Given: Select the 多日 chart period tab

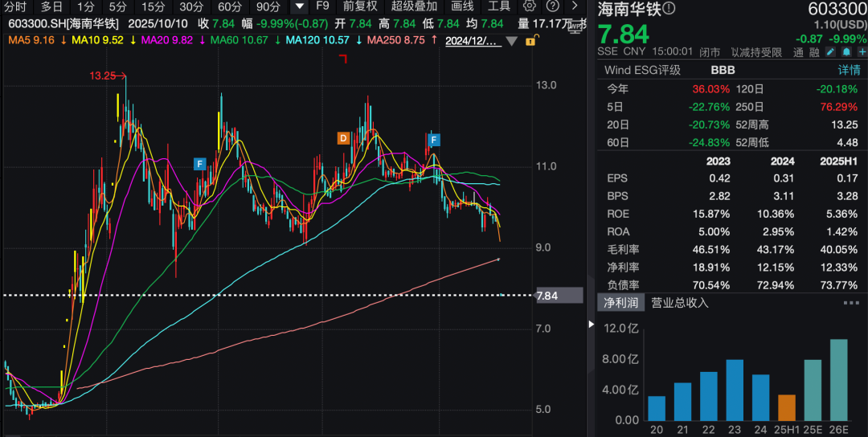Looking at the screenshot, I should pyautogui.click(x=51, y=6).
